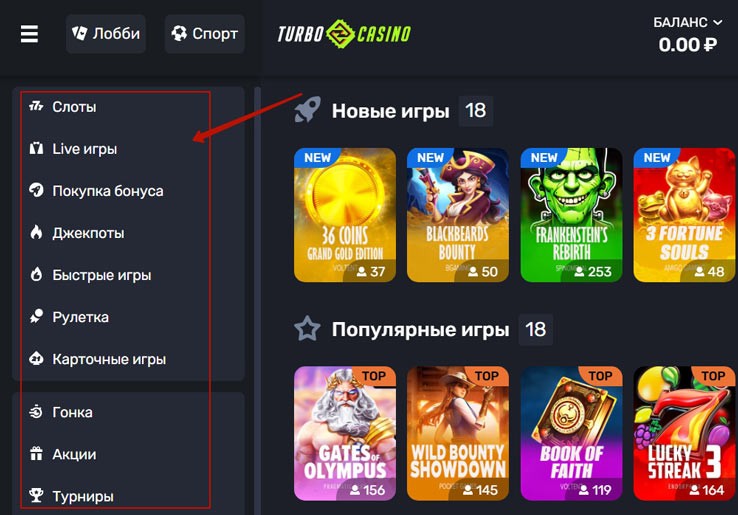Switch to the Спорт tab
The image size is (738, 515).
click(x=205, y=34)
